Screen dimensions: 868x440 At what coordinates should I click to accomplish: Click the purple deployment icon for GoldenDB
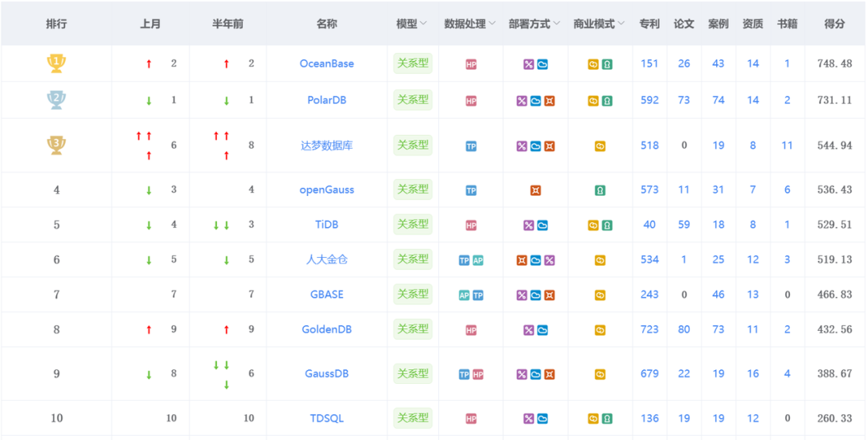click(x=529, y=330)
